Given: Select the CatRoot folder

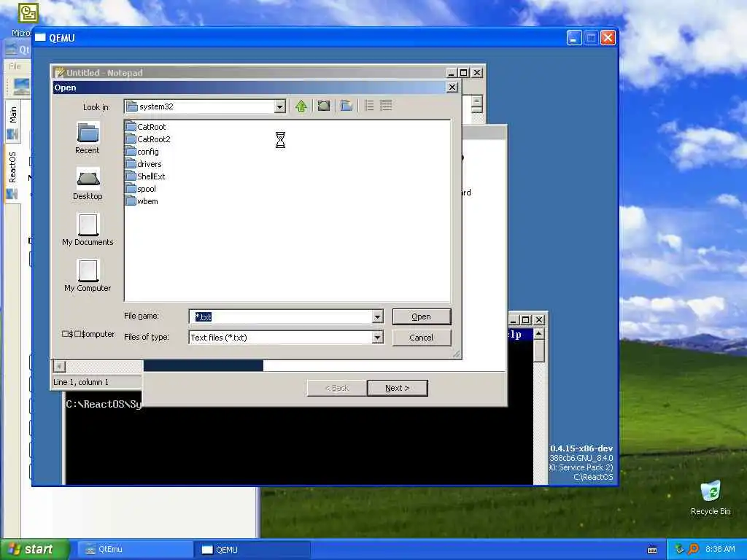Looking at the screenshot, I should click(x=146, y=127).
